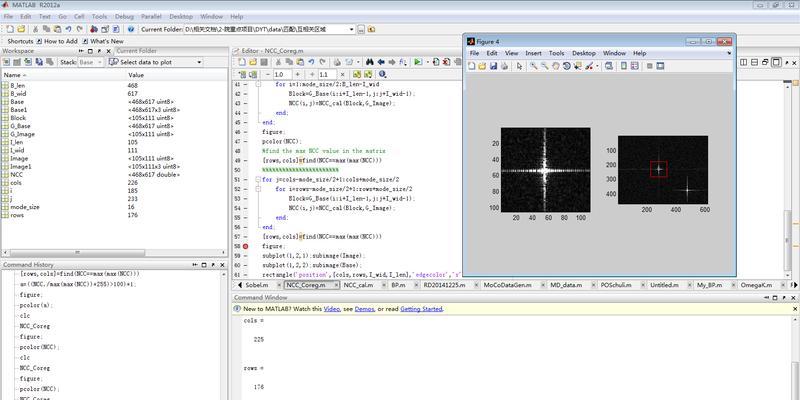Click the Save icon in Editor toolbar
The image size is (800, 400).
(x=264, y=62)
